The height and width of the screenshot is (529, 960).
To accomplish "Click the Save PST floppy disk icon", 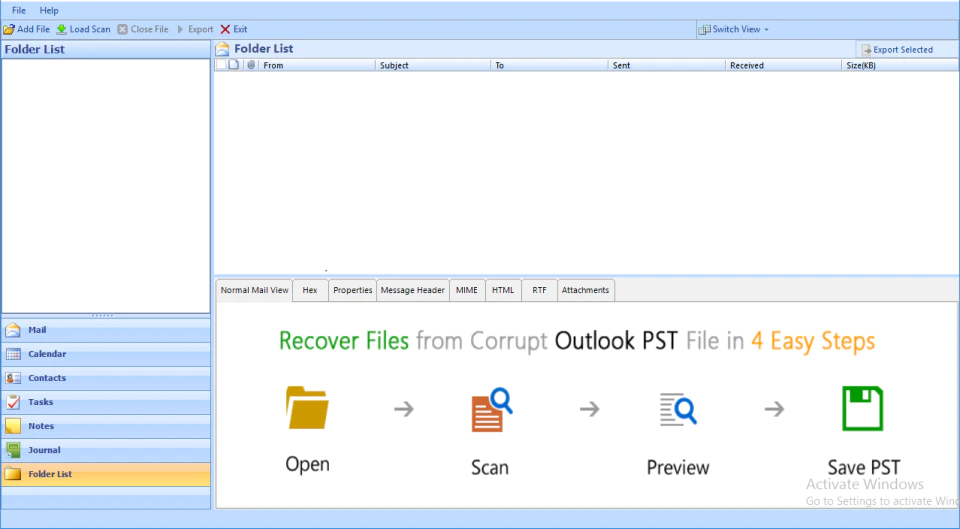I will [x=863, y=408].
